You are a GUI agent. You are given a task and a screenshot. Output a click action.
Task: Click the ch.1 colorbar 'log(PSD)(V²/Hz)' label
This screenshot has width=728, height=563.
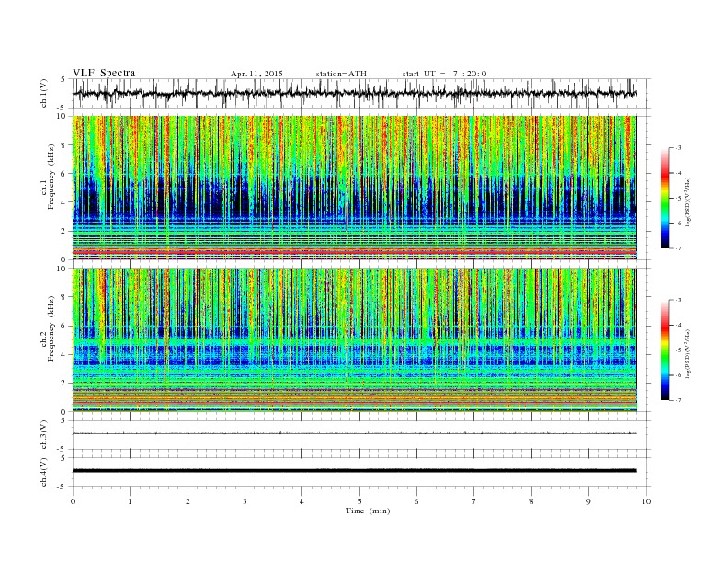[688, 202]
